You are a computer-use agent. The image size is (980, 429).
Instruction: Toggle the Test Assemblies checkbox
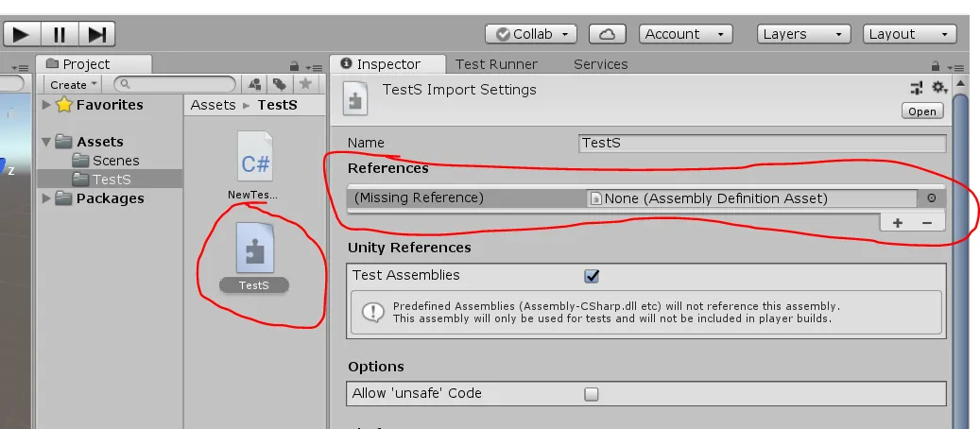tap(593, 276)
